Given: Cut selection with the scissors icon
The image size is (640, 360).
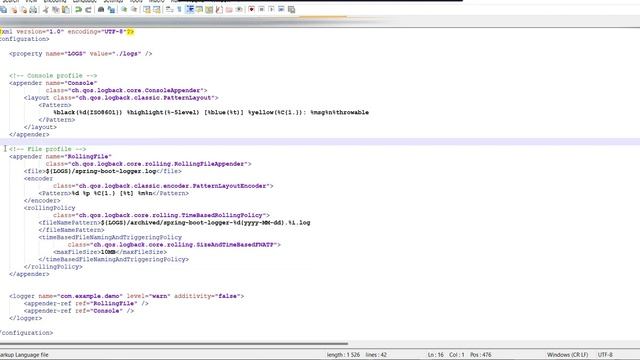Looking at the screenshot, I should coord(45,9).
